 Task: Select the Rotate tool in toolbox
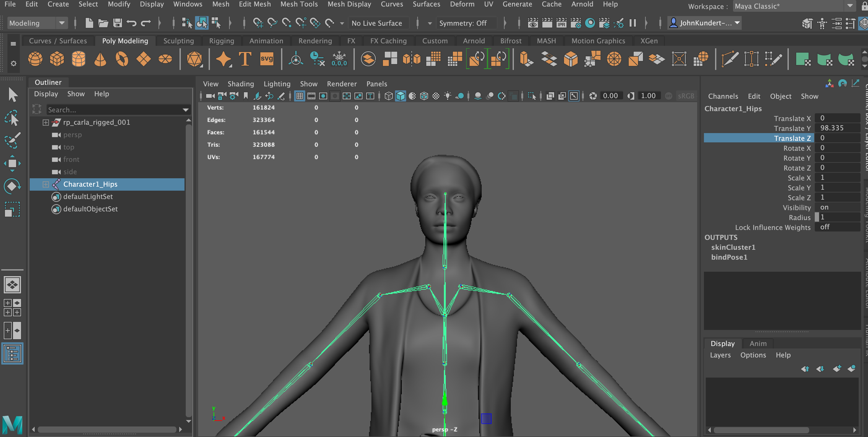(12, 186)
